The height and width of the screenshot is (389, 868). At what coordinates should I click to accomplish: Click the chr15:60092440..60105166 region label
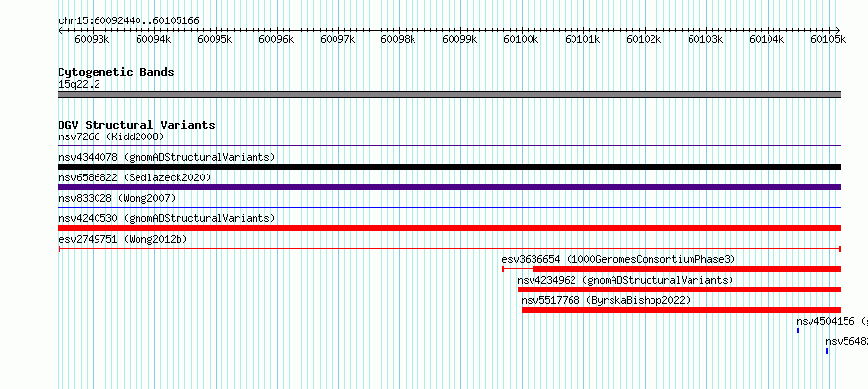point(129,20)
